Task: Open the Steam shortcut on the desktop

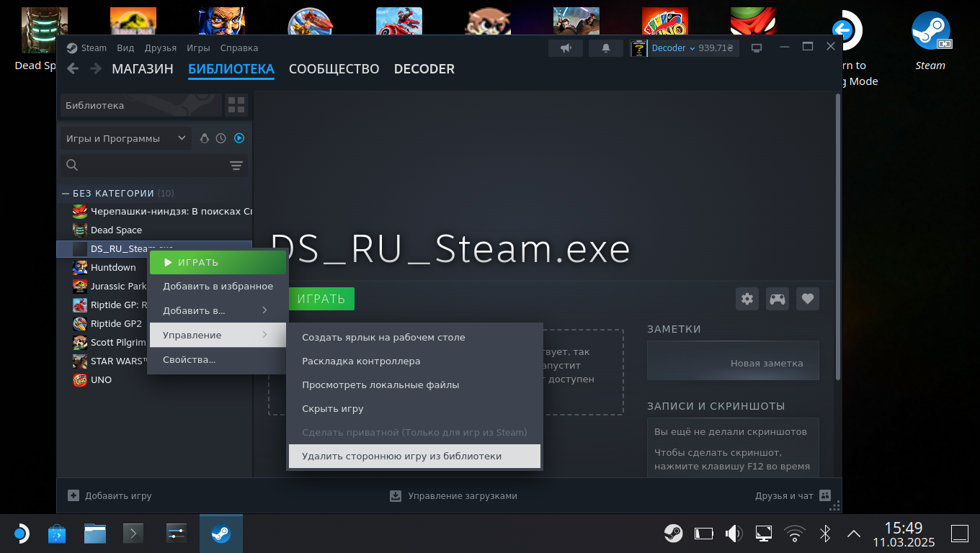Action: pos(930,41)
